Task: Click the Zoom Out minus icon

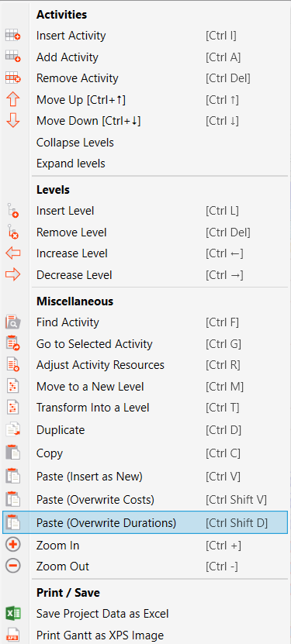Action: [13, 567]
